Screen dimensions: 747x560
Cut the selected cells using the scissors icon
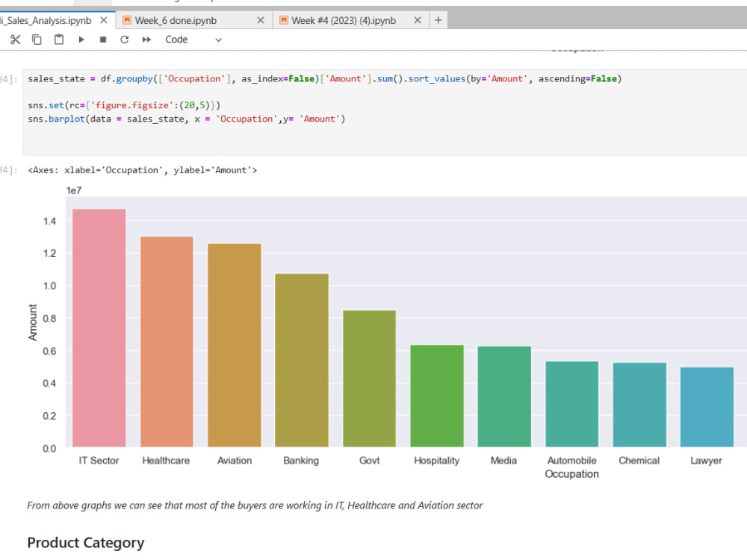coord(15,40)
